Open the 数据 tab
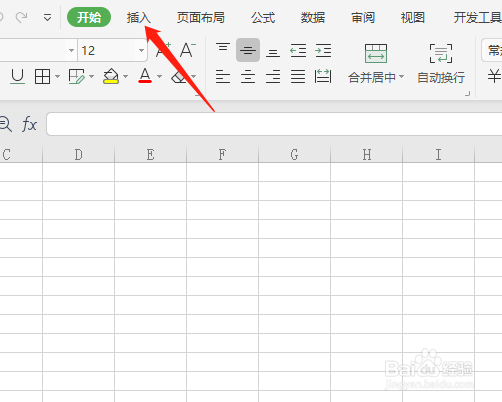The width and height of the screenshot is (502, 402). (313, 17)
